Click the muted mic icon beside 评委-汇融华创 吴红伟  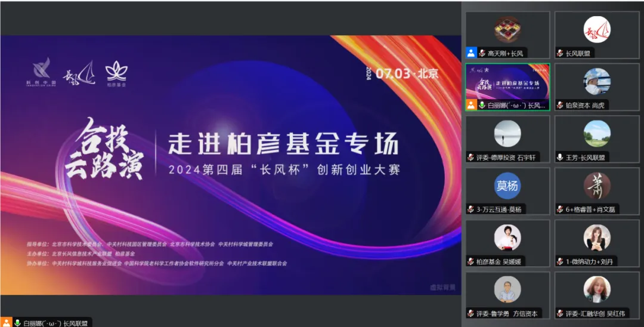pos(560,314)
